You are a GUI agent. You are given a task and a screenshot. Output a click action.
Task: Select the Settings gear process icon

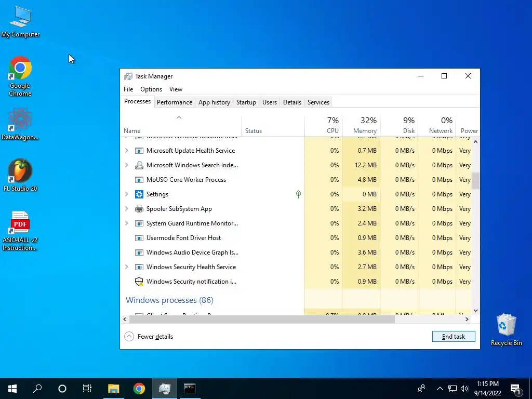coord(139,194)
